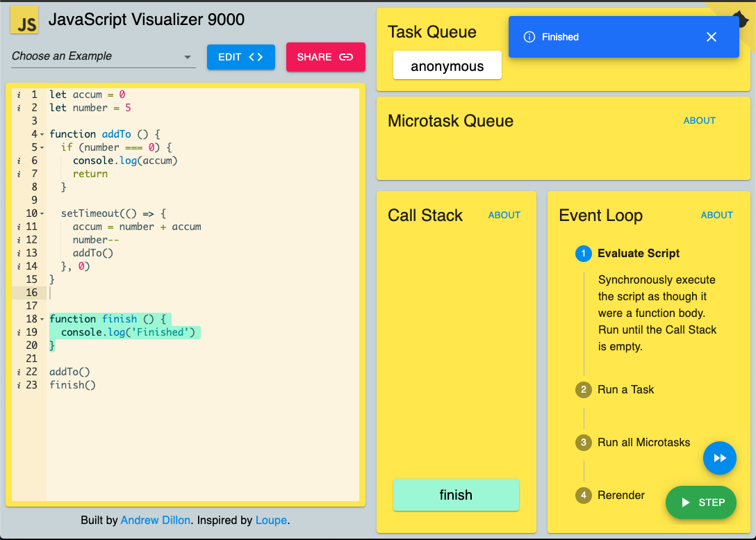Click info marker beside line 1
The image size is (756, 540).
pos(19,95)
